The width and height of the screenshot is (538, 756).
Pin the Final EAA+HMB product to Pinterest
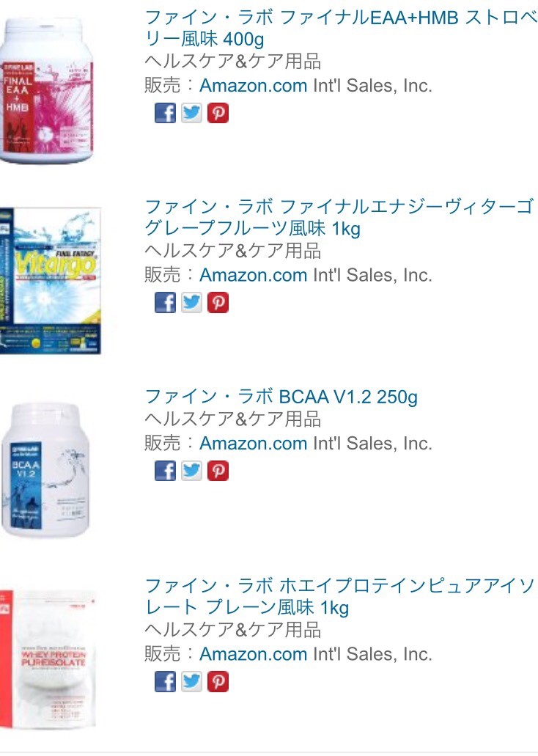[x=218, y=113]
